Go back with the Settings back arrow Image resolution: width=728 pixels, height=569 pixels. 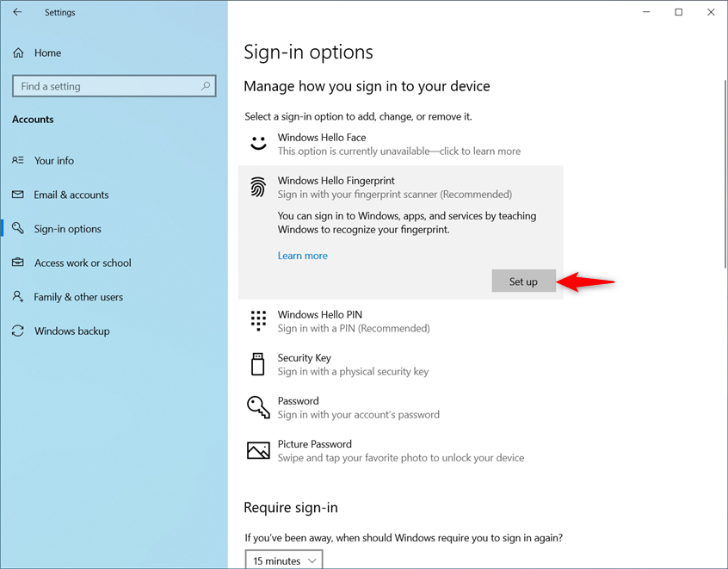(18, 12)
